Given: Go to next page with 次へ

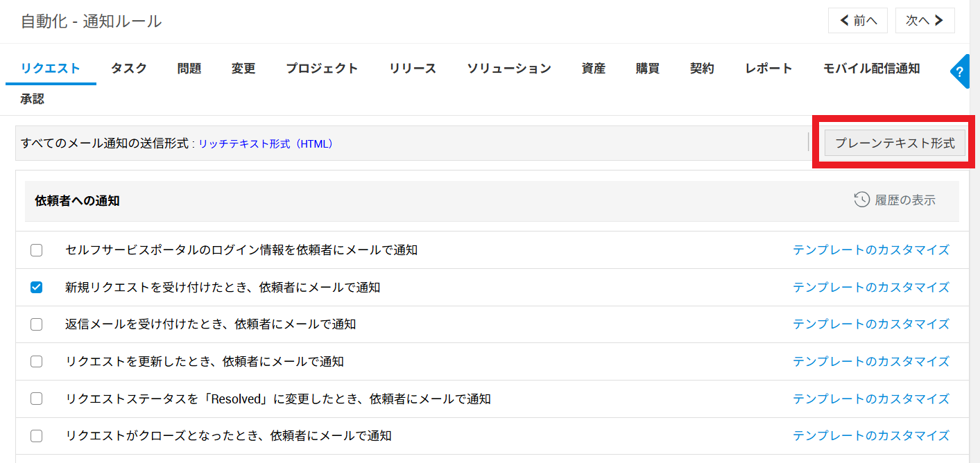Looking at the screenshot, I should pos(925,21).
